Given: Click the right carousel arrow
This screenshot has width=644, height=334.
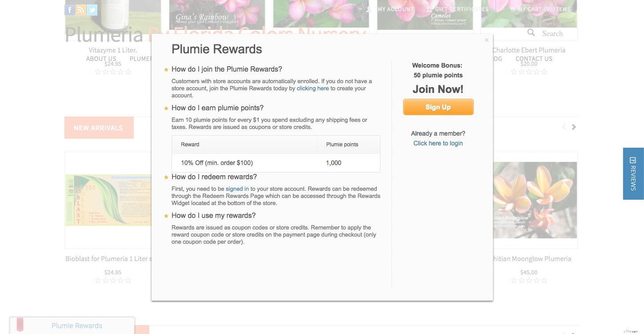Looking at the screenshot, I should [574, 127].
